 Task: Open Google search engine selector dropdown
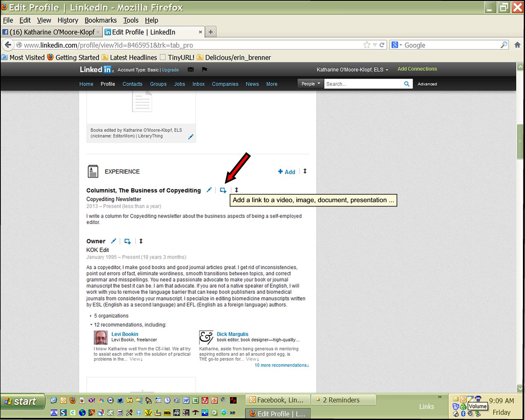[396, 45]
